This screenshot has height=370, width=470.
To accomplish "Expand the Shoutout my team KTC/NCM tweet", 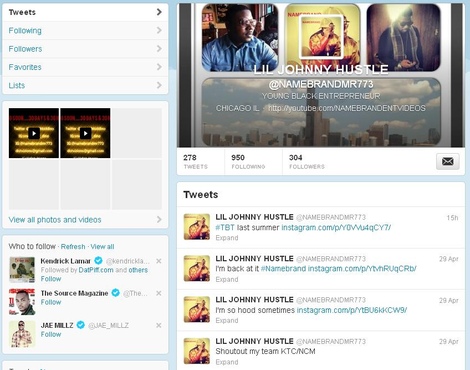I will (x=227, y=362).
